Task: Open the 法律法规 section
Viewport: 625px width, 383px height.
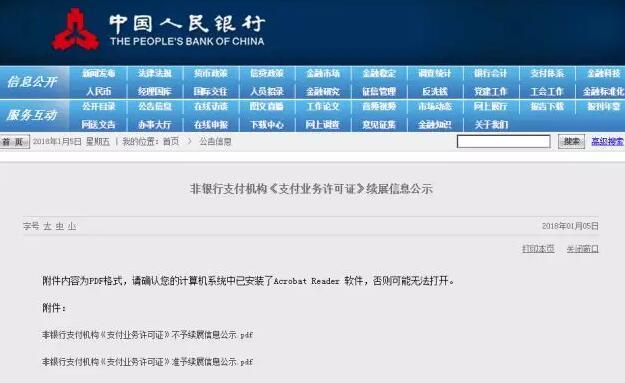Action: [x=155, y=73]
